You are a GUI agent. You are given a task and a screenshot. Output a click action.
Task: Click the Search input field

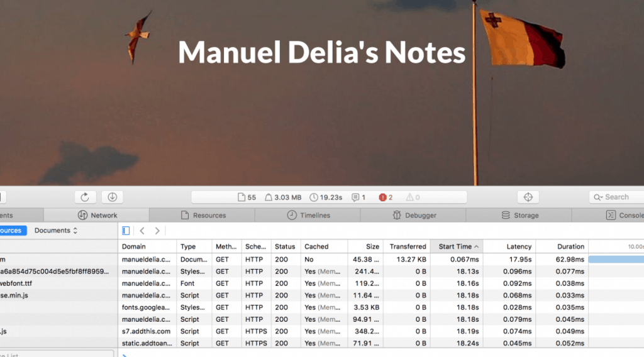click(619, 197)
